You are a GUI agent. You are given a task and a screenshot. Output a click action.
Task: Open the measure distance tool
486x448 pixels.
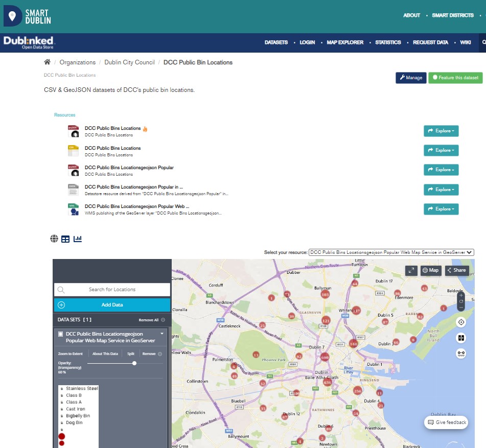pyautogui.click(x=461, y=353)
